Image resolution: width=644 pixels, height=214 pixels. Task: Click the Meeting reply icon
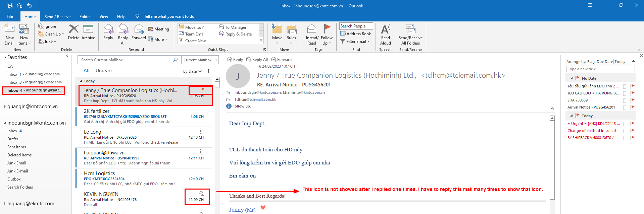[x=151, y=29]
